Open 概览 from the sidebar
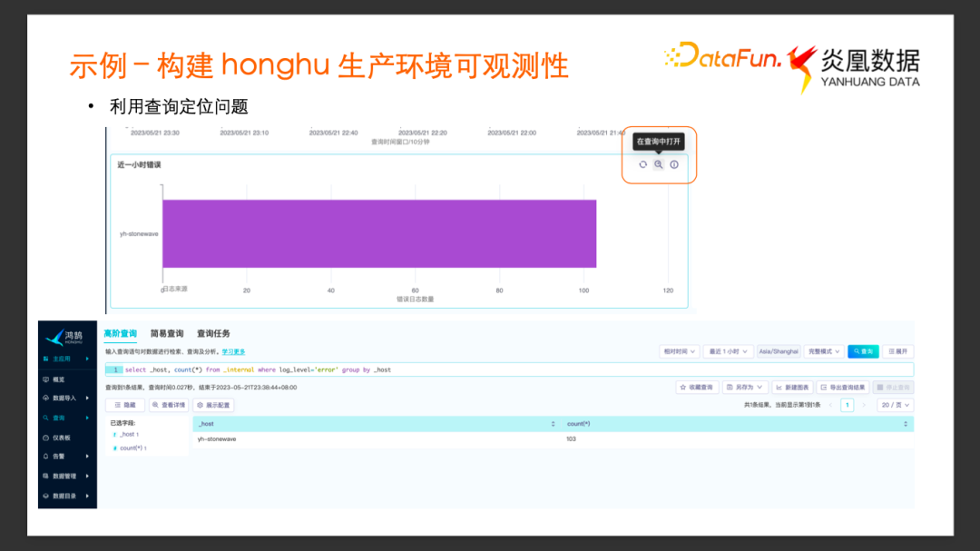This screenshot has height=551, width=980. 58,379
